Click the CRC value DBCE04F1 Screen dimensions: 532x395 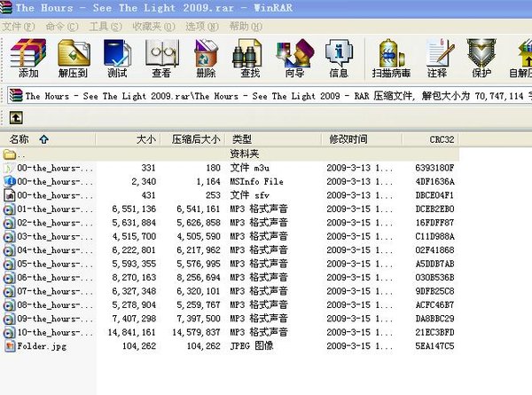pyautogui.click(x=434, y=195)
